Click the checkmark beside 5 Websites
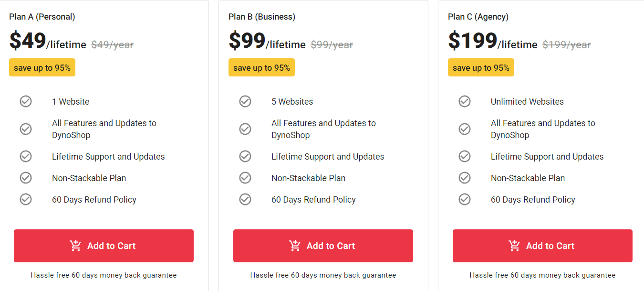This screenshot has width=644, height=291. [245, 101]
